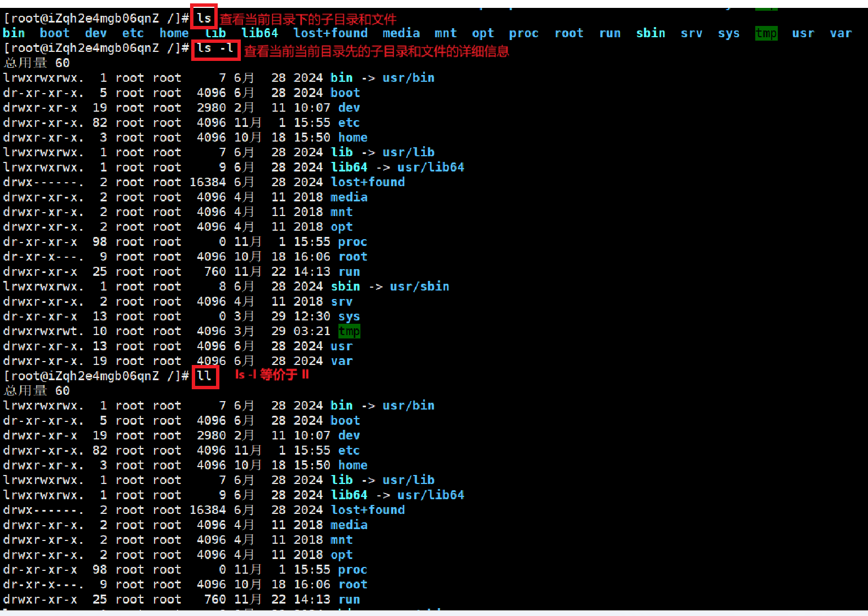Select "lost+found" in the plain ls output row
Image resolution: width=868 pixels, height=616 pixels.
click(x=331, y=33)
